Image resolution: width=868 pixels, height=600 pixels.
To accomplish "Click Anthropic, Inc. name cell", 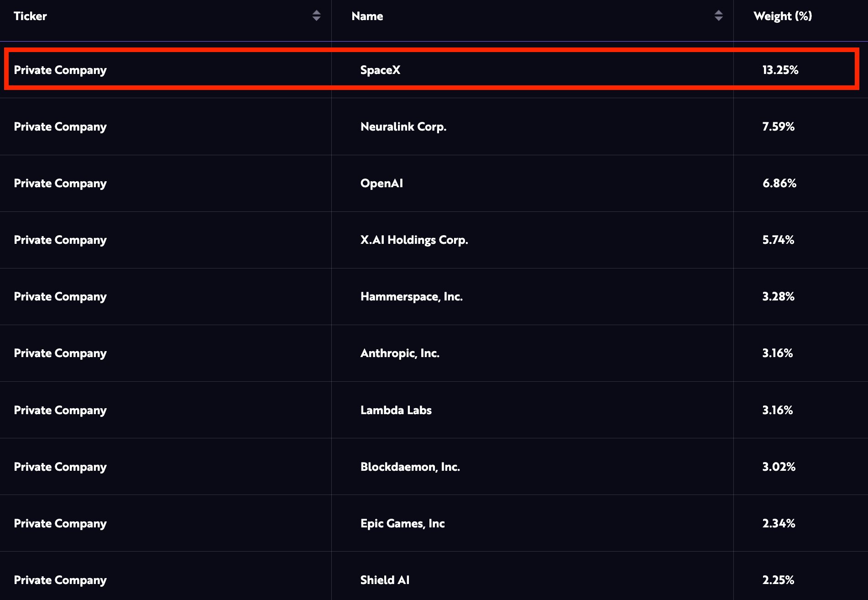I will click(400, 353).
